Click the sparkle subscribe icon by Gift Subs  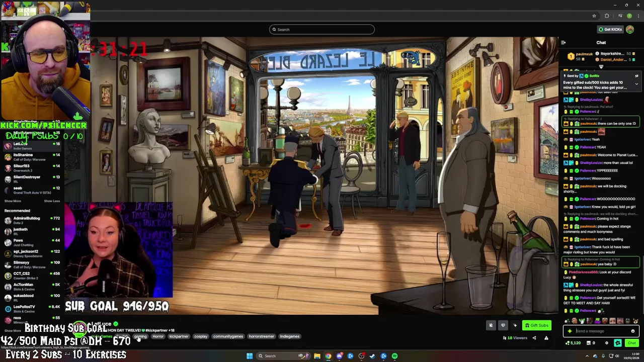(515, 325)
